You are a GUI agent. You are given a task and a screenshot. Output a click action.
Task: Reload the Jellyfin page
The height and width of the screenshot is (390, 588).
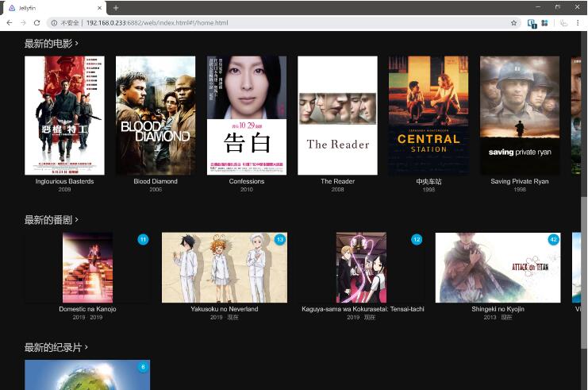pos(37,23)
